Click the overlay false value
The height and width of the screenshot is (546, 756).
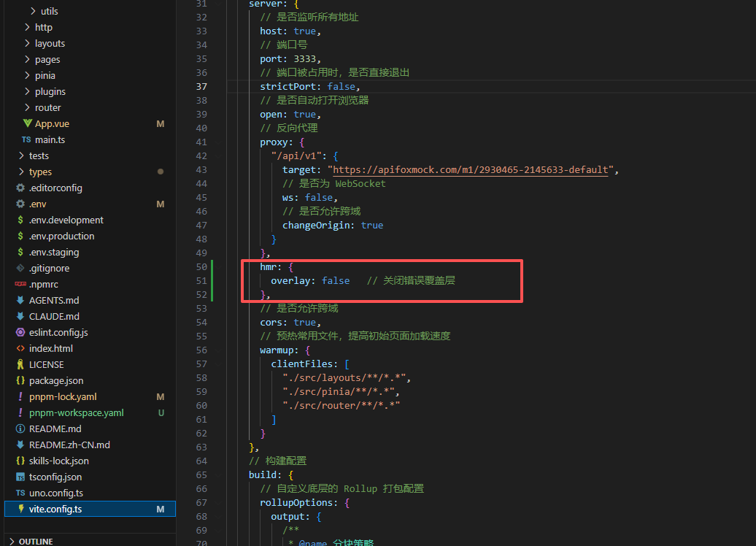pyautogui.click(x=336, y=280)
